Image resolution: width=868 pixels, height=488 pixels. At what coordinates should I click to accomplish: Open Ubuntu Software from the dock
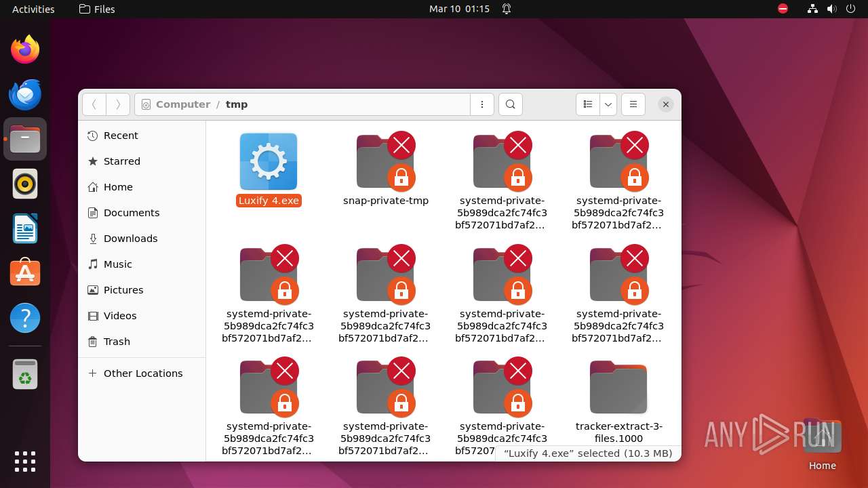[25, 273]
